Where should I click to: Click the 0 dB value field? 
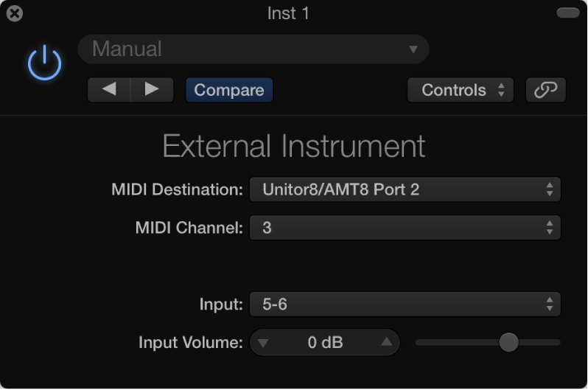[325, 342]
